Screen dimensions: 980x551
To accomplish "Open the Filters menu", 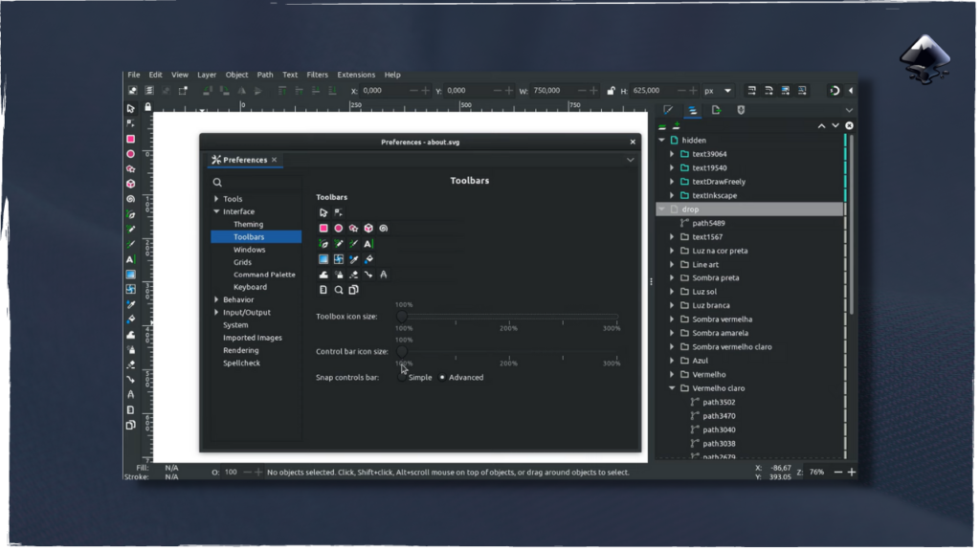I will 318,75.
